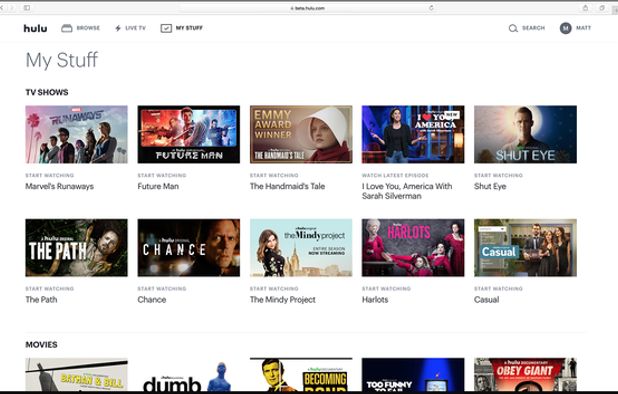This screenshot has width=618, height=394.
Task: Open Dumb movie thumbnail
Action: [x=188, y=375]
